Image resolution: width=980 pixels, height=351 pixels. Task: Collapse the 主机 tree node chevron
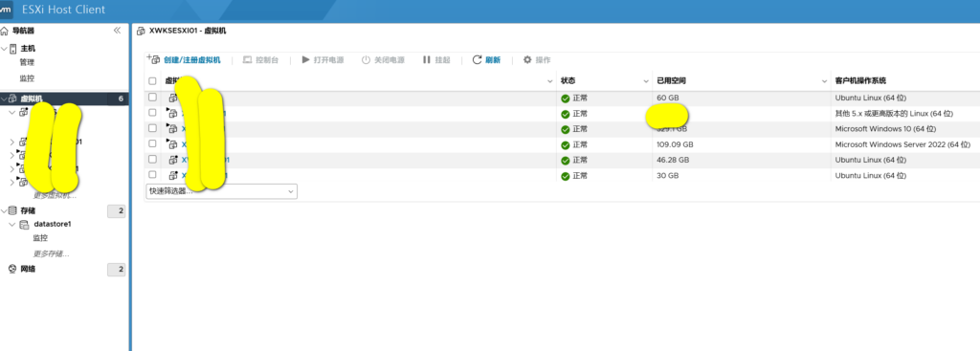[5, 49]
